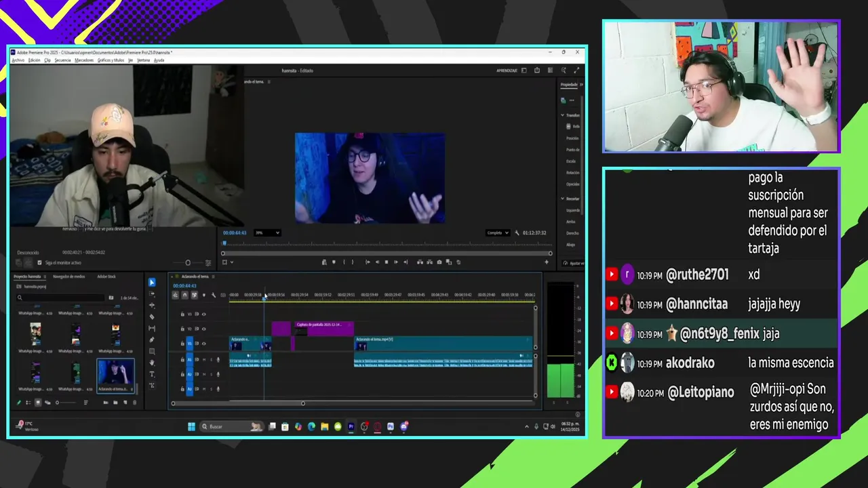This screenshot has width=868, height=488.
Task: Open the 39% zoom level dropdown
Action: (267, 232)
